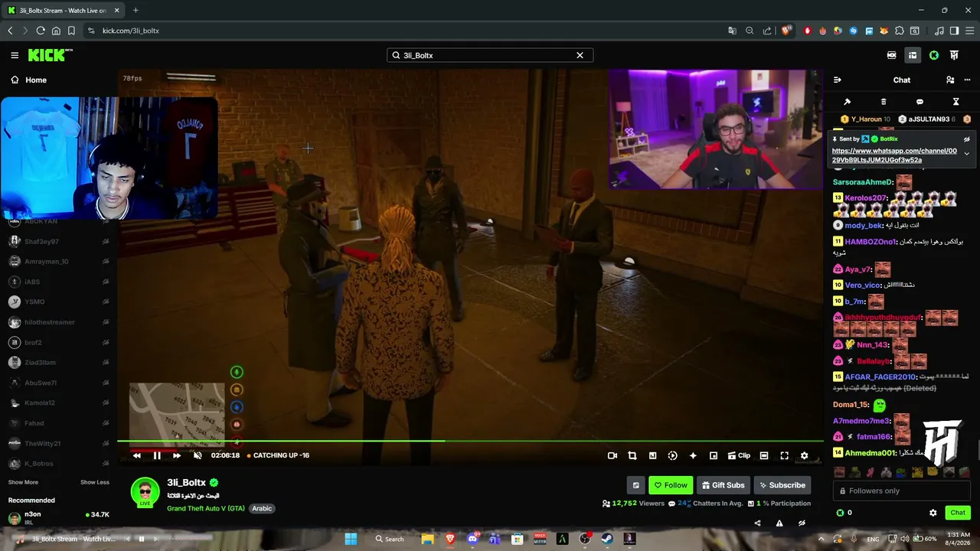
Task: Click the speech bubble icon in chat toolbar
Action: pos(920,102)
